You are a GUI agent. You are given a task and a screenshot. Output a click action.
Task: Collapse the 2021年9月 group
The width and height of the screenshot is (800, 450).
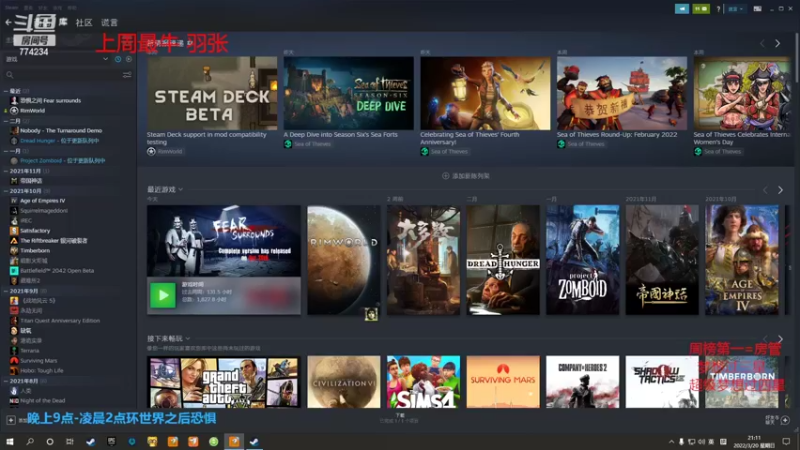coord(6,291)
